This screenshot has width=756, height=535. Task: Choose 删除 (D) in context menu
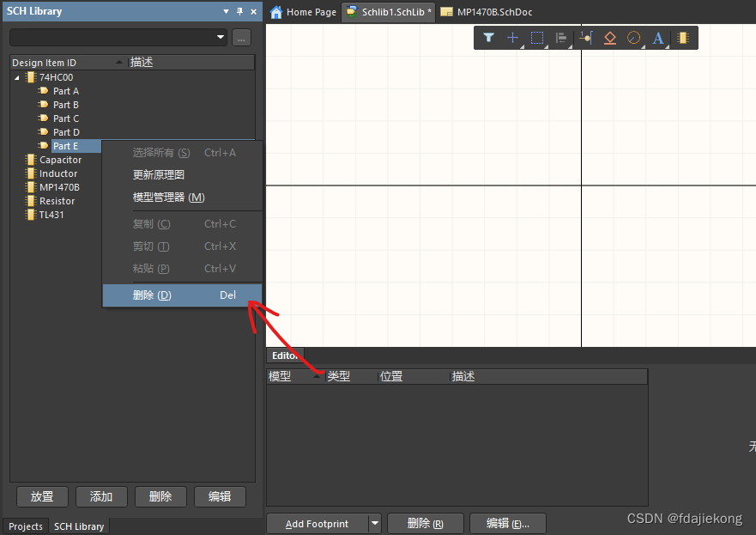tap(182, 295)
